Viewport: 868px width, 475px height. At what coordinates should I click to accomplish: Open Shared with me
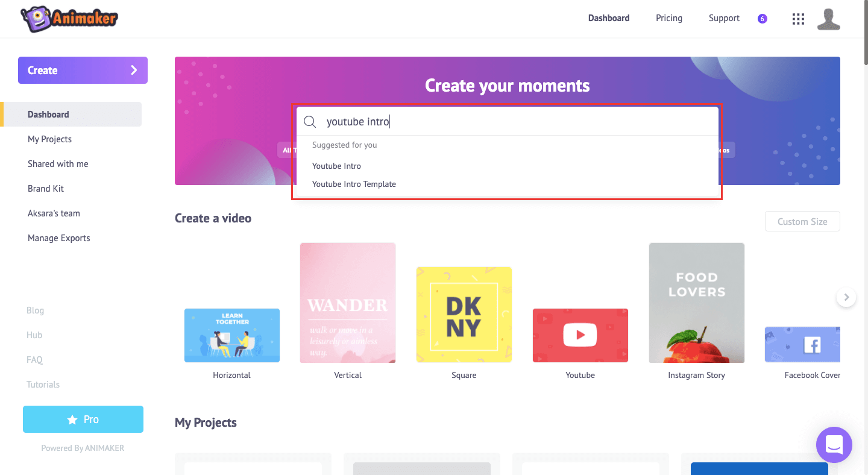coord(58,164)
